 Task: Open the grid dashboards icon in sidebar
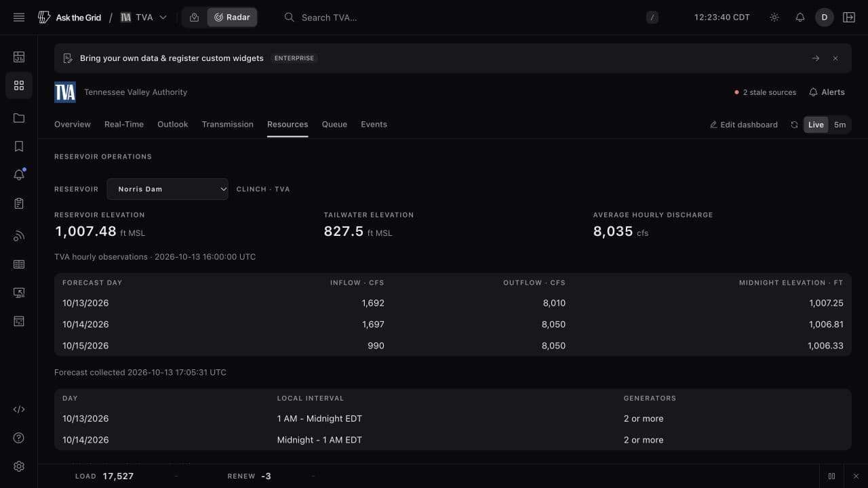pos(19,85)
